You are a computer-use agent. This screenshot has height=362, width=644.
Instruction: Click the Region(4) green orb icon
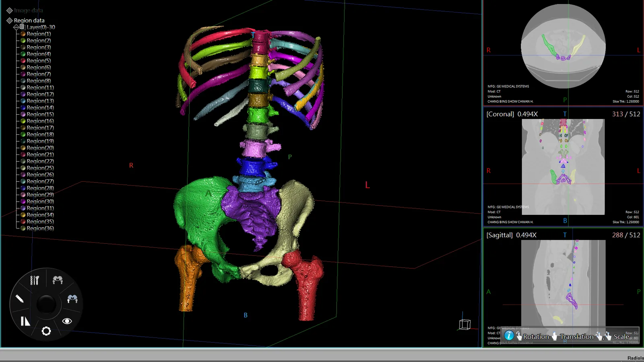[23, 54]
